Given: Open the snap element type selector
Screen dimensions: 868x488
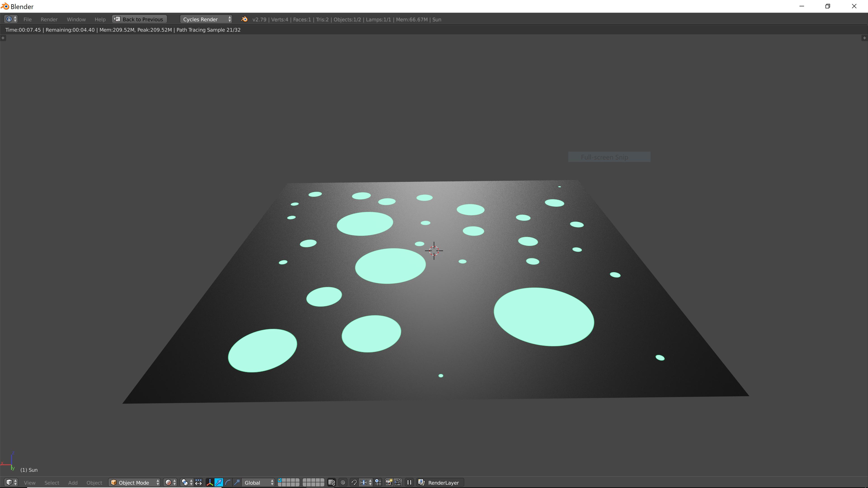Looking at the screenshot, I should tap(366, 482).
